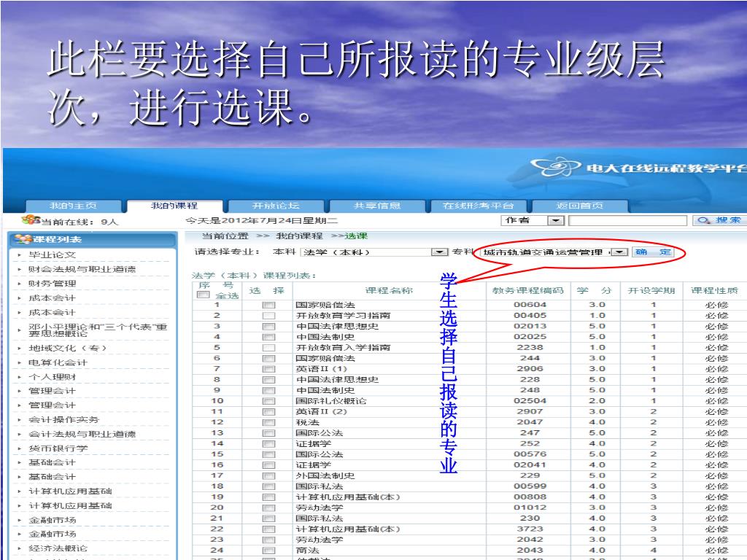This screenshot has height=560, width=747.
Task: Tick checkbox for 国际礼仪概论
Action: [x=268, y=401]
